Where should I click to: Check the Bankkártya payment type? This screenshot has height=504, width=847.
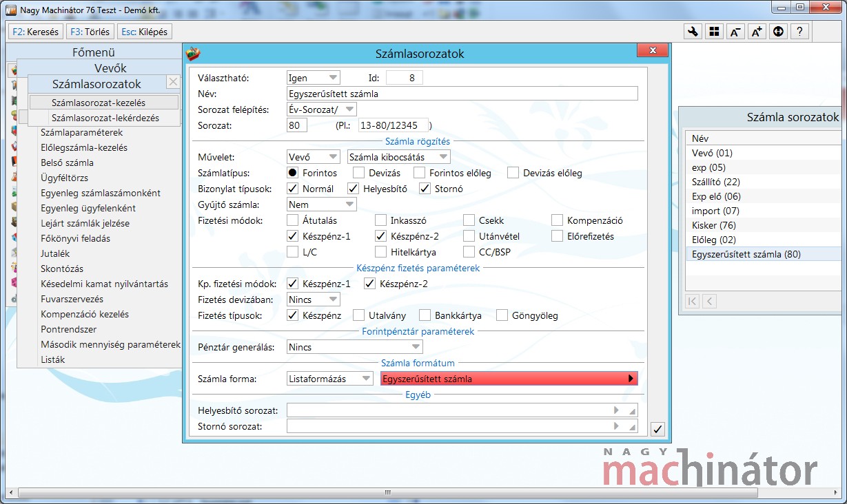pos(425,315)
